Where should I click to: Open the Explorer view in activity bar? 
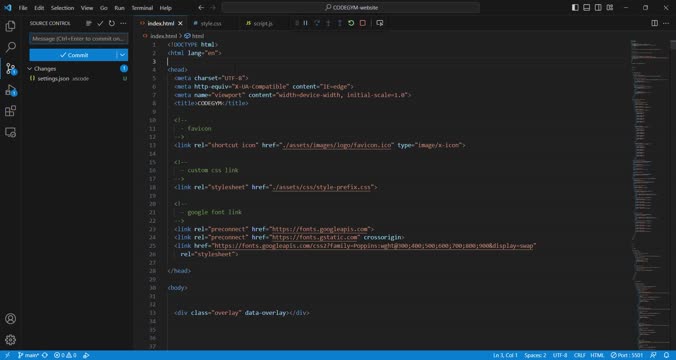(10, 26)
